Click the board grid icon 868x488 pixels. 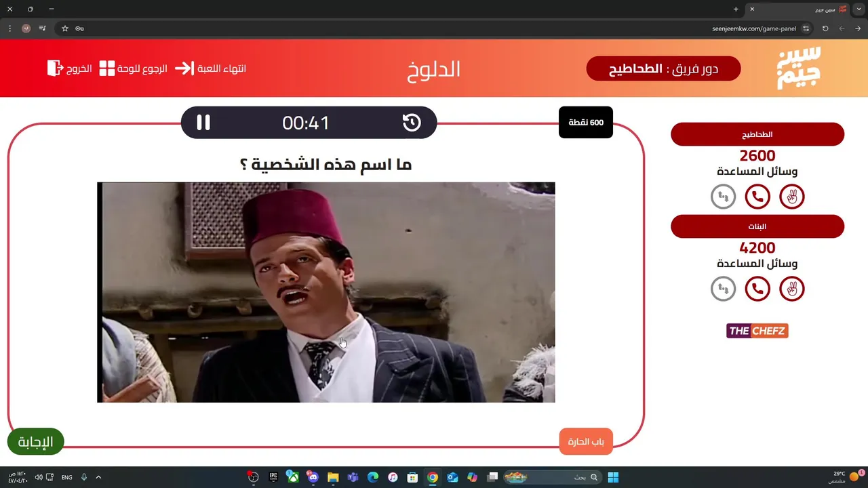coord(107,68)
